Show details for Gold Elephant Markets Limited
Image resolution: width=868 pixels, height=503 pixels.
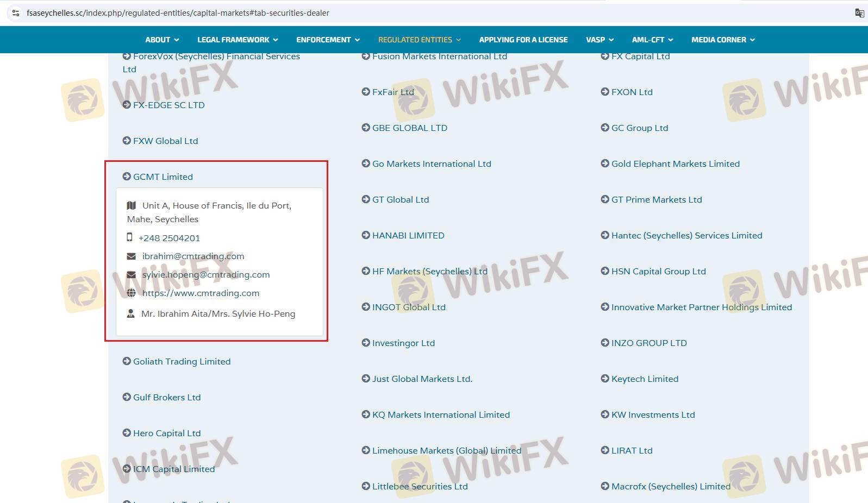point(675,164)
